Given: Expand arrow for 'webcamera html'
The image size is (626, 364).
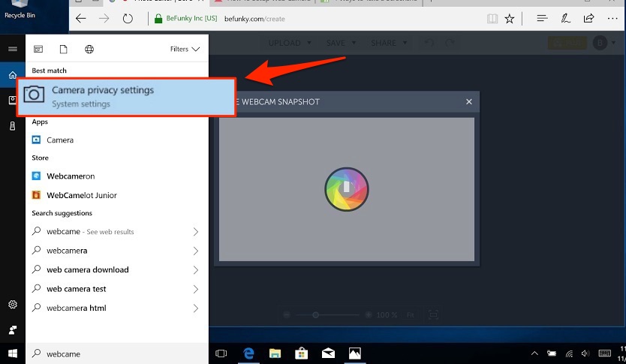Looking at the screenshot, I should pos(196,308).
